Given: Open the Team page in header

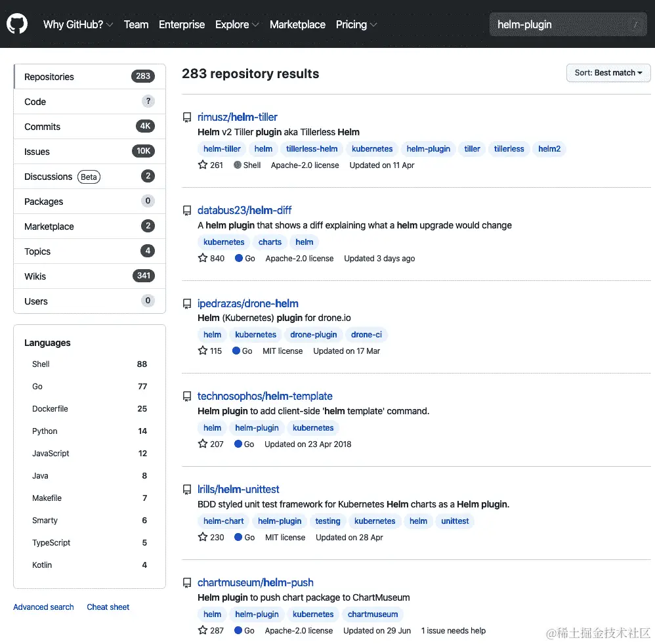Looking at the screenshot, I should (136, 25).
